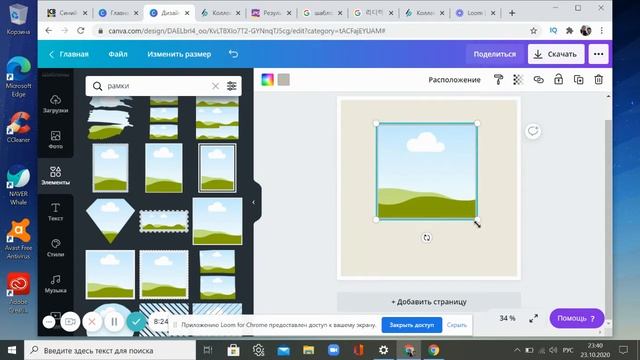The height and width of the screenshot is (360, 640).
Task: Open the Текст sidebar panel
Action: 56,211
